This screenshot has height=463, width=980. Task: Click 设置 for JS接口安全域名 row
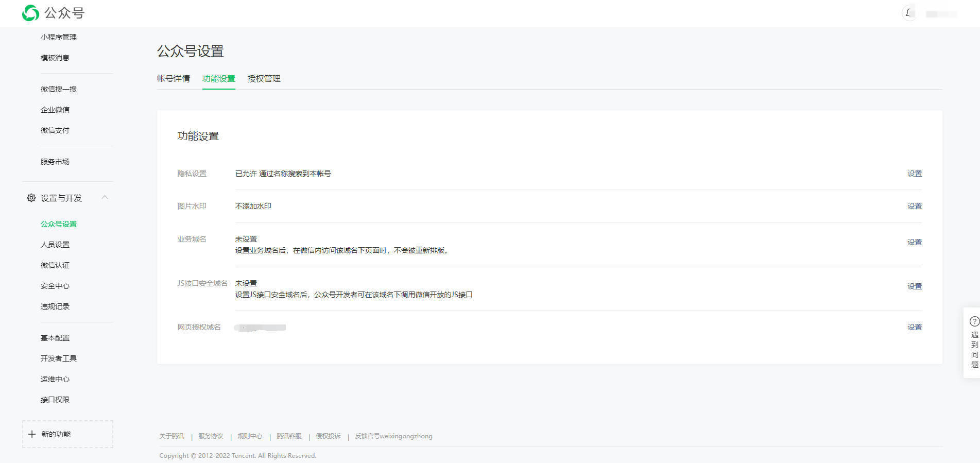[915, 286]
